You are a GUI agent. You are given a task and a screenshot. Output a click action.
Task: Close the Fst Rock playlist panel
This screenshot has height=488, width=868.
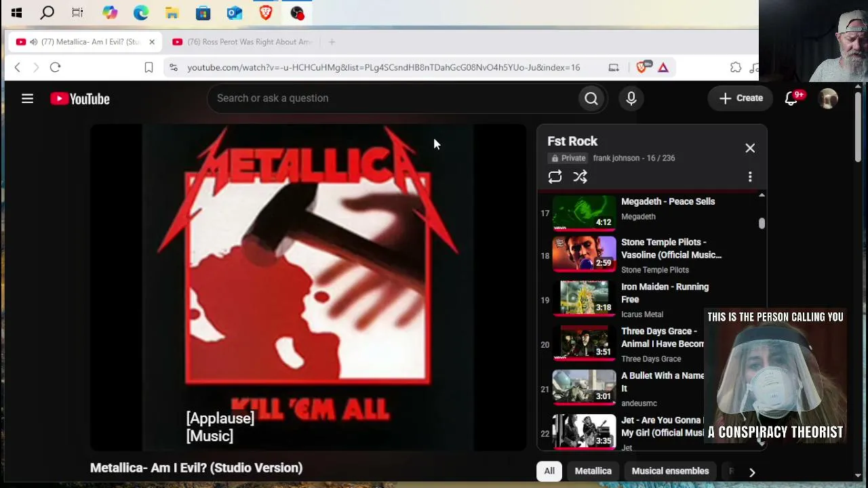coord(750,148)
